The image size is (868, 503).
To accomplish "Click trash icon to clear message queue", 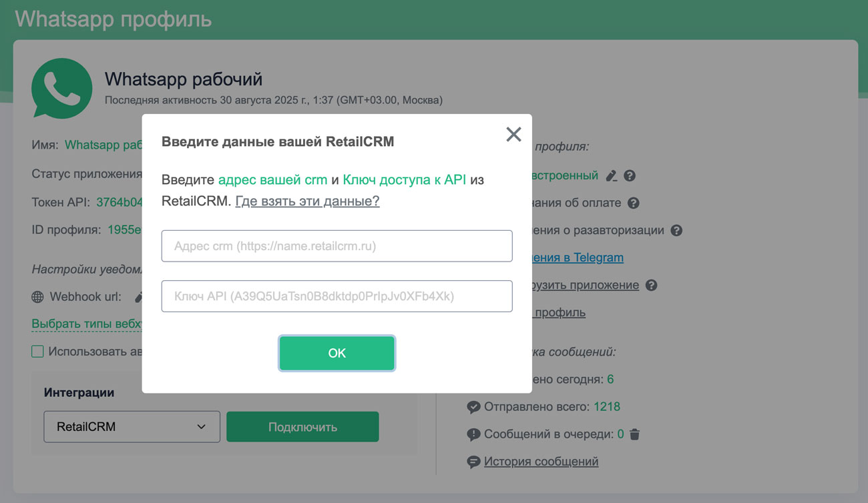I will [x=635, y=434].
